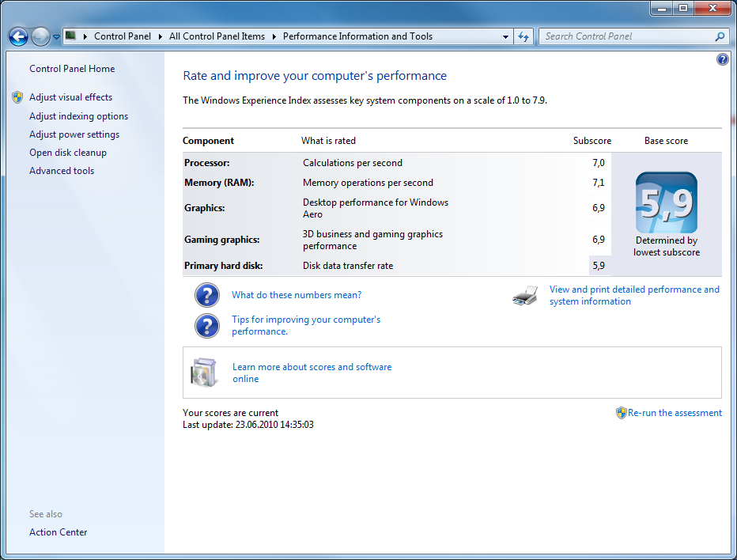Open Control Panel Home

point(72,69)
